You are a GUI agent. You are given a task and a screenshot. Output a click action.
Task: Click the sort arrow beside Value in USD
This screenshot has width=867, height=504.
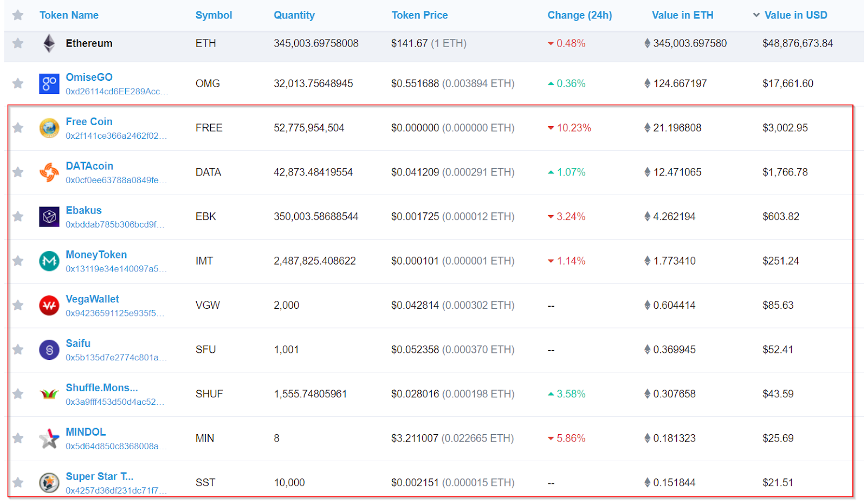pyautogui.click(x=756, y=15)
